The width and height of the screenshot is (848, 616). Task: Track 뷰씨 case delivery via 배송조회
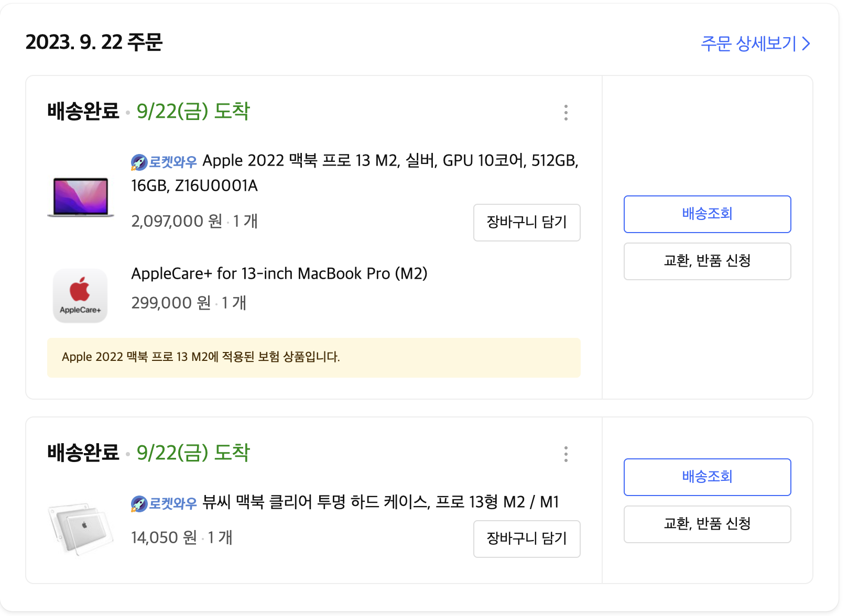coord(707,477)
